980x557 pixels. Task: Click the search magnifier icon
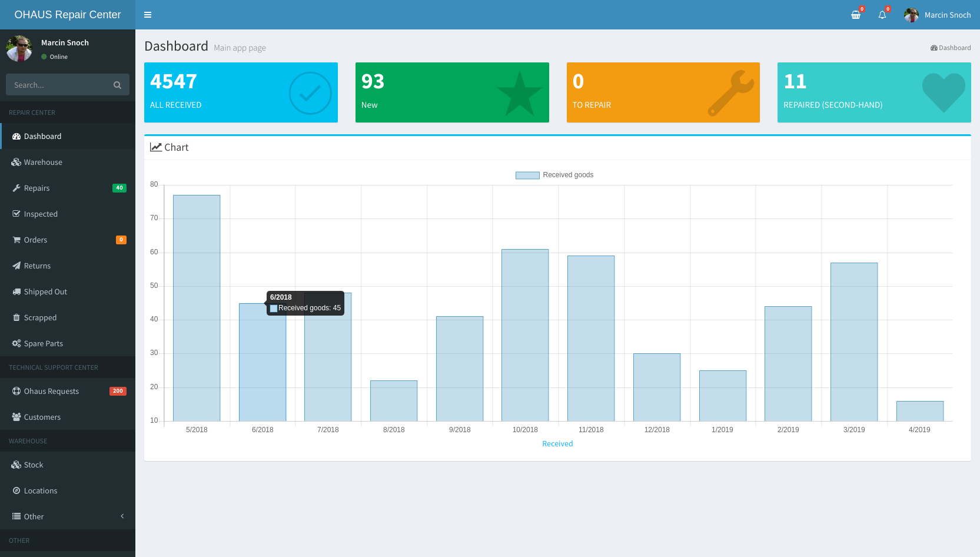117,85
